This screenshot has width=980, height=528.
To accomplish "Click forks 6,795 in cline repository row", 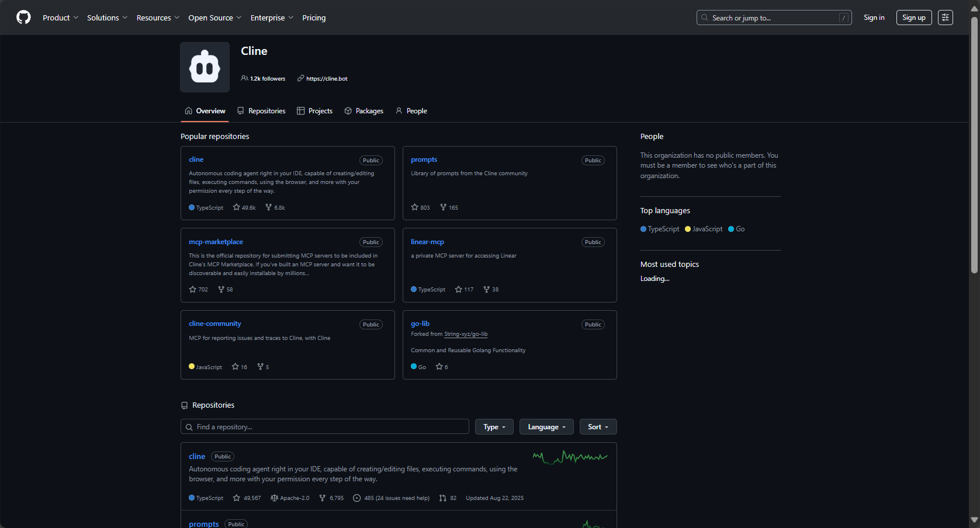I will click(331, 498).
